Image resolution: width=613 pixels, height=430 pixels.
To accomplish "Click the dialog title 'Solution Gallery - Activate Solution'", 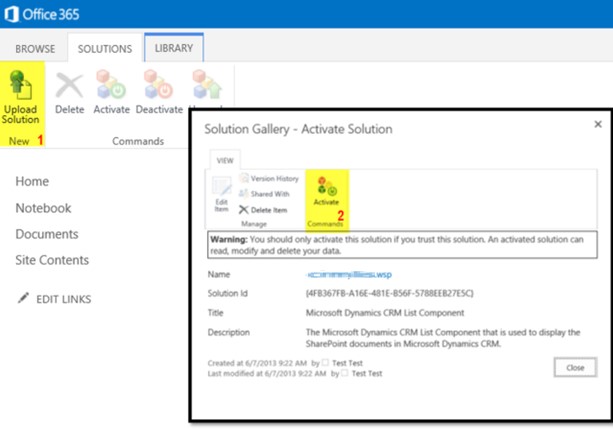I will [298, 129].
